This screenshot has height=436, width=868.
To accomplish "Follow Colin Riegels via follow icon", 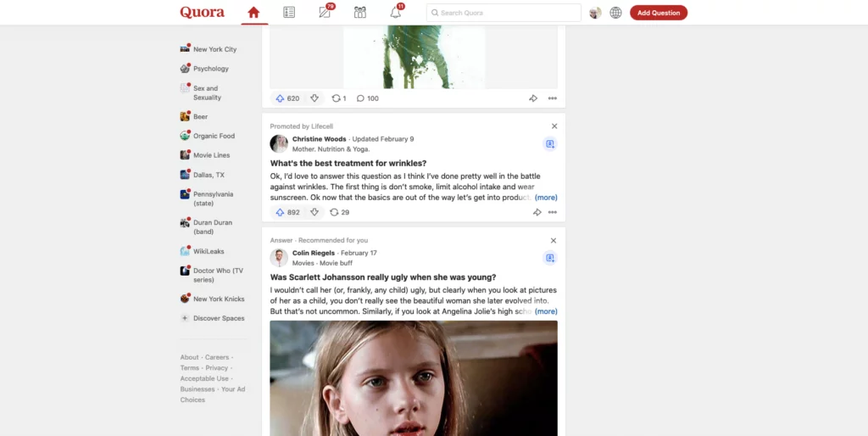I will 549,258.
